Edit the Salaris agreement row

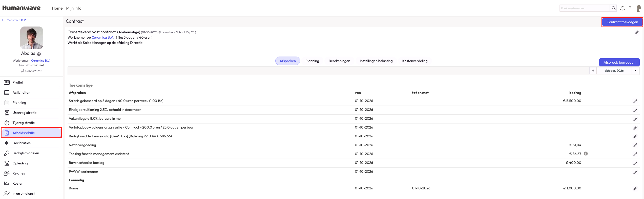[x=635, y=101]
